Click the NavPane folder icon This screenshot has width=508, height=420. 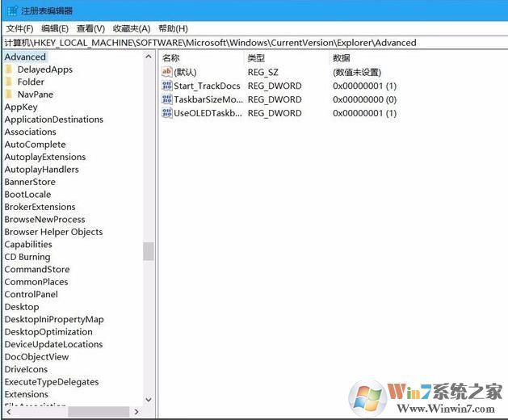(x=9, y=94)
